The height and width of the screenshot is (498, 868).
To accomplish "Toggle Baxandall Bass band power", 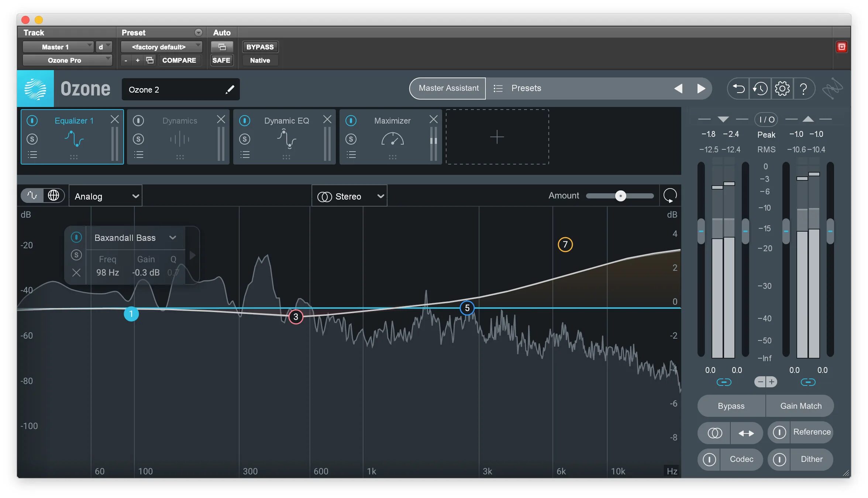I will (x=76, y=237).
